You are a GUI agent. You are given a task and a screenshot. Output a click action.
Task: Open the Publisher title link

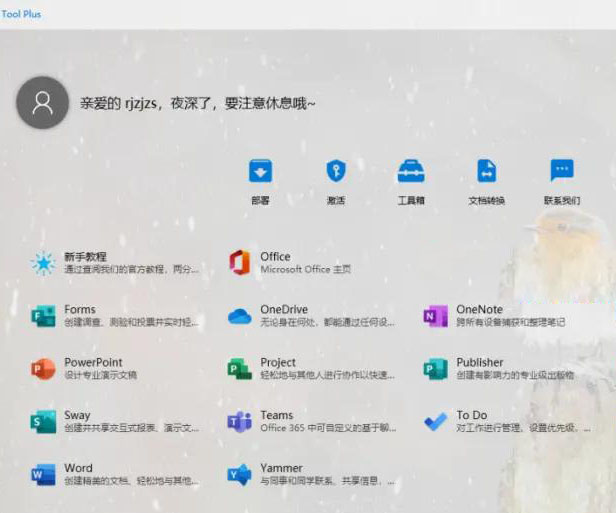click(480, 362)
